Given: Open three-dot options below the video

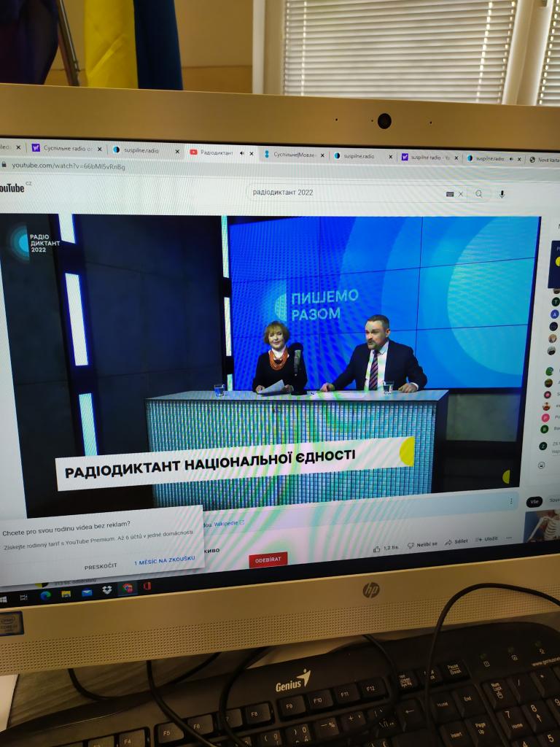Looking at the screenshot, I should pyautogui.click(x=510, y=500).
